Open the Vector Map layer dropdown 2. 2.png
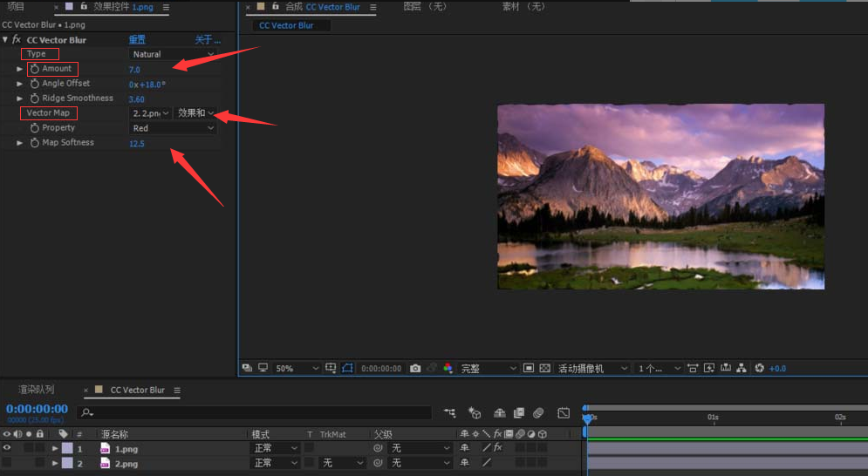The image size is (868, 476). tap(150, 113)
